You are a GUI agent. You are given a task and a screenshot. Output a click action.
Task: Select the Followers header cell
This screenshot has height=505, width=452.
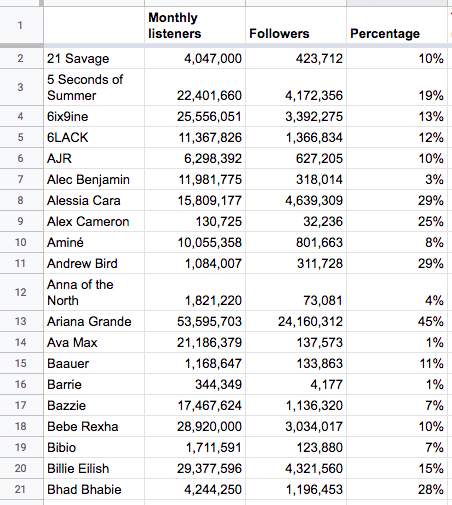coord(296,25)
